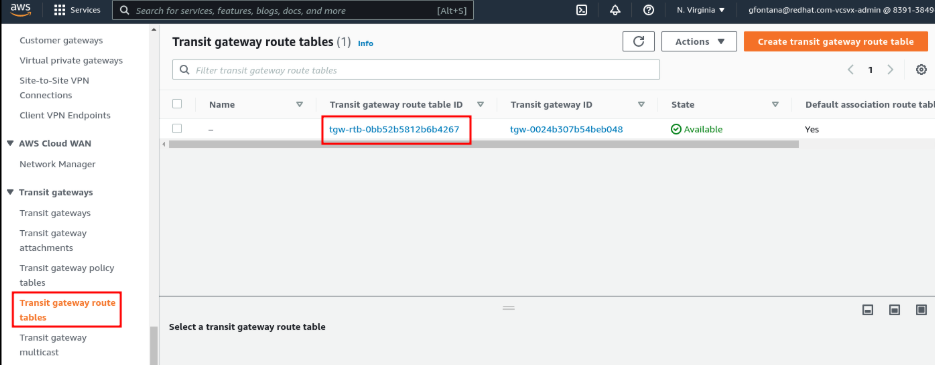Screen dimensions: 935x365
Task: Click the panel resize handle grip
Action: click(x=509, y=308)
